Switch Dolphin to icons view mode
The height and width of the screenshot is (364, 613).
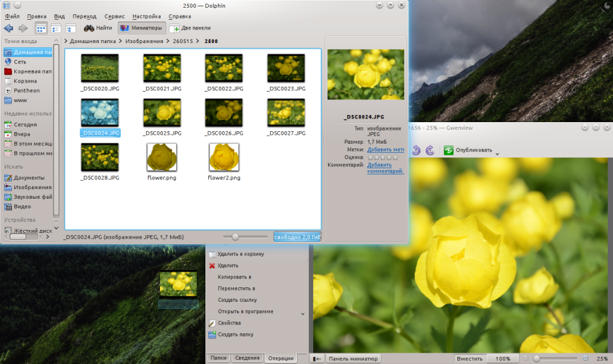click(41, 28)
